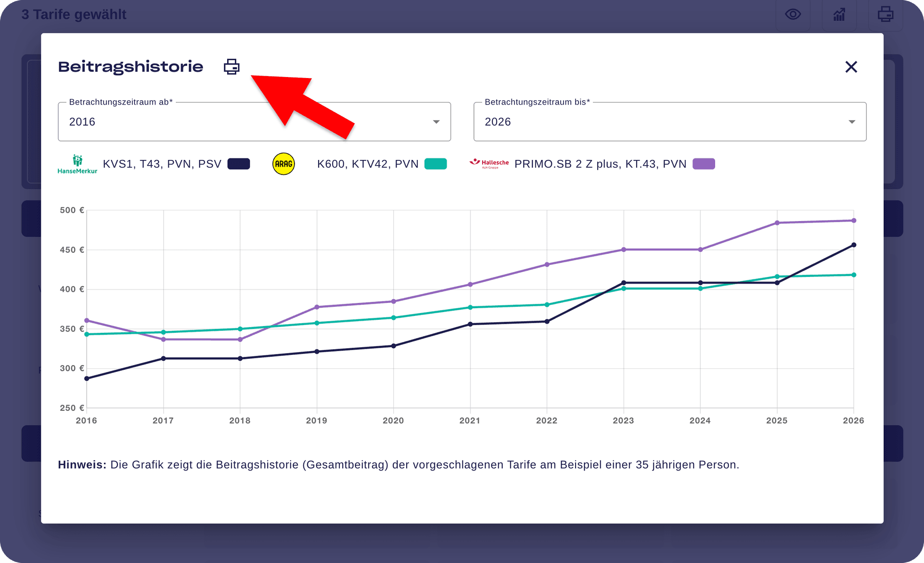
Task: Select the purple data point for 2025
Action: [777, 223]
